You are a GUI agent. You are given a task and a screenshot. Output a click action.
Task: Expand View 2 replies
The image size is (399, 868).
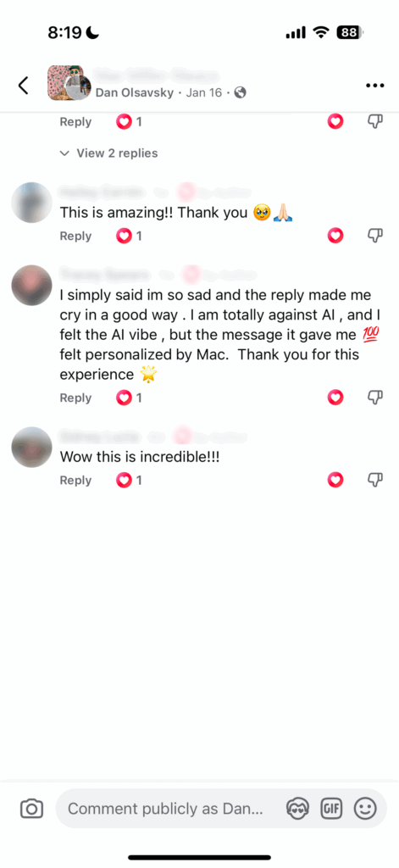pyautogui.click(x=109, y=153)
